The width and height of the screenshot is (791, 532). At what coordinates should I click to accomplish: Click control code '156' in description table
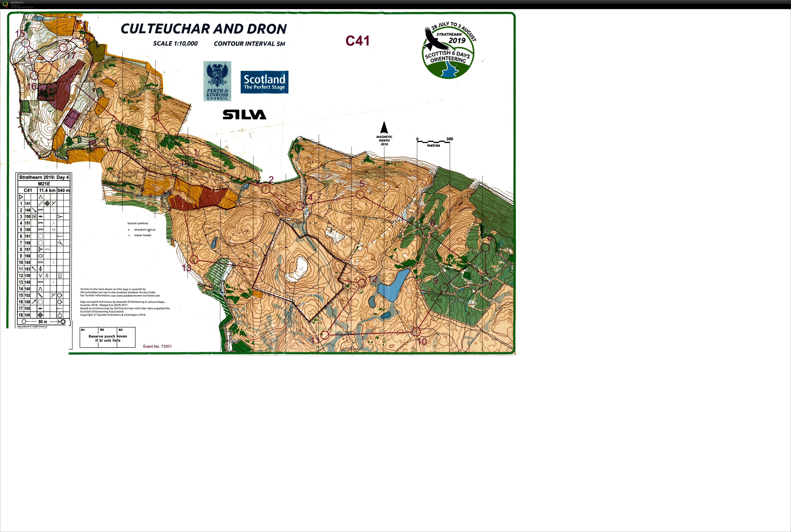(27, 230)
